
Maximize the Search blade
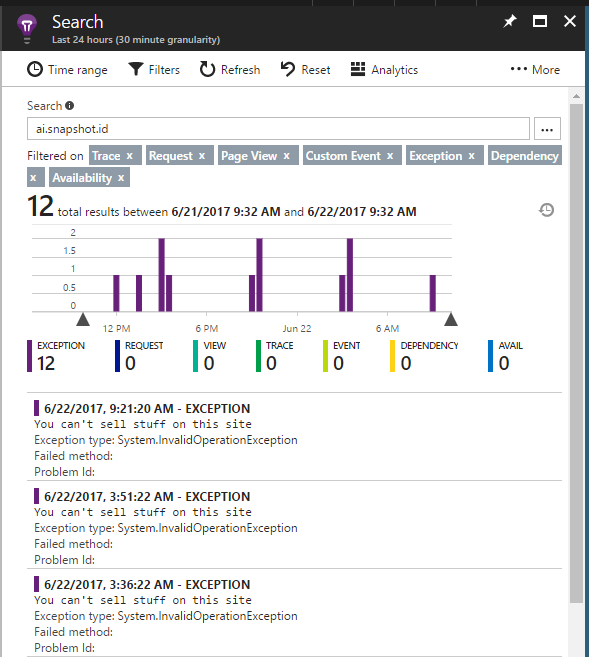click(x=540, y=21)
